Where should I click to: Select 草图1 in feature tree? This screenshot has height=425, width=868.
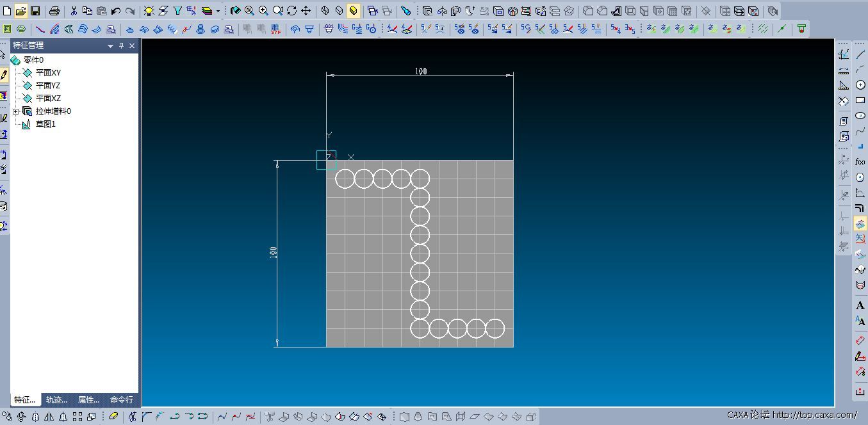point(45,124)
